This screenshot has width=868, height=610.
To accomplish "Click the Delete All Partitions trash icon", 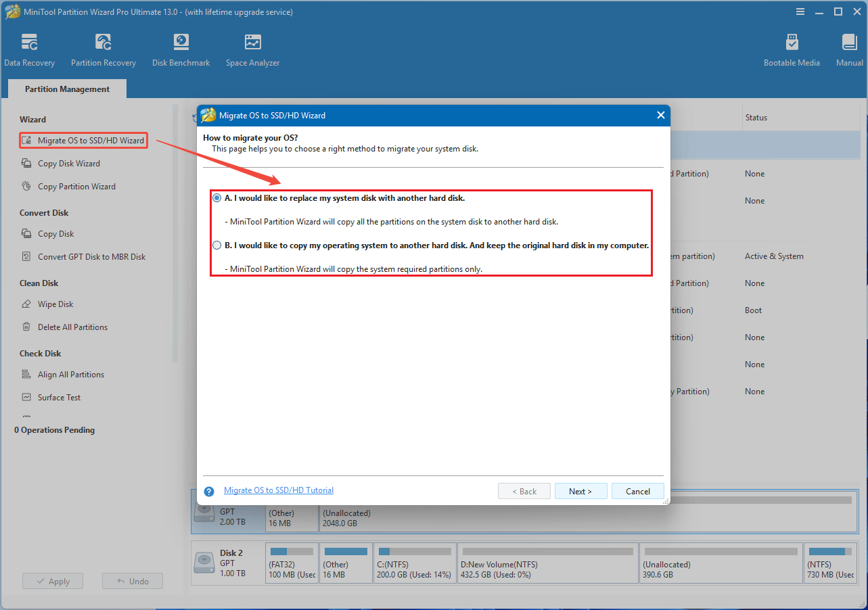I will pos(26,327).
